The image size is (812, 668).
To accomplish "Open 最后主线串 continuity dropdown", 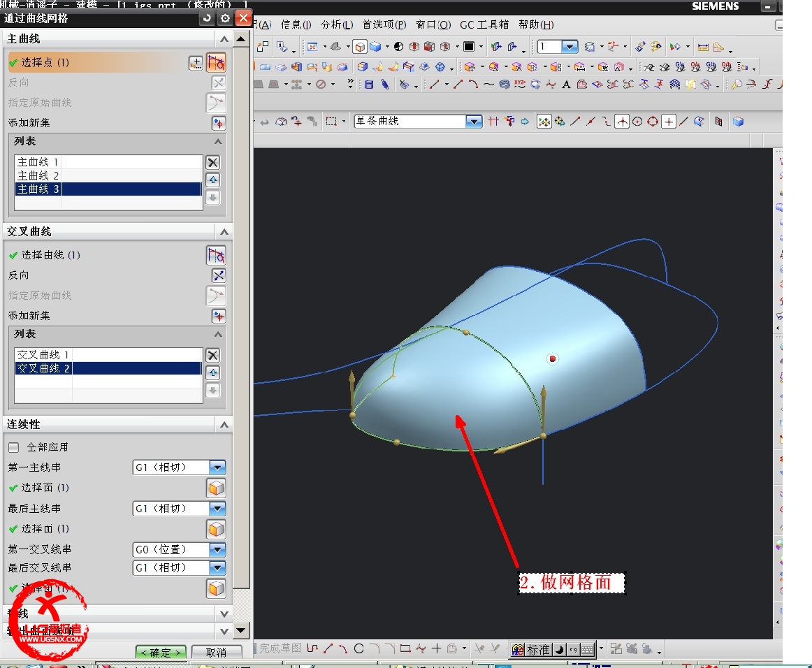I will tap(217, 509).
